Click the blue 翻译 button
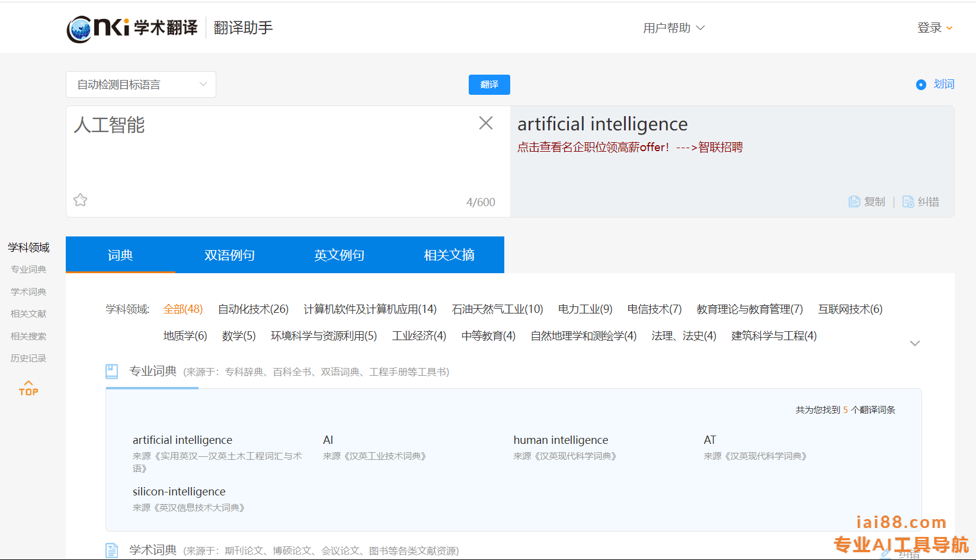This screenshot has width=976, height=560. 489,85
